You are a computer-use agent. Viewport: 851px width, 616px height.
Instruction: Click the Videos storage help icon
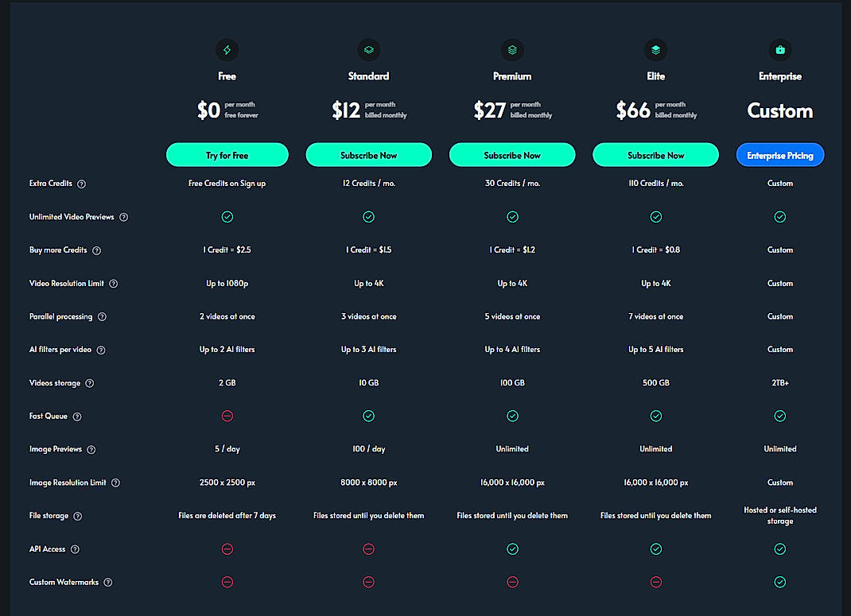[x=90, y=383]
